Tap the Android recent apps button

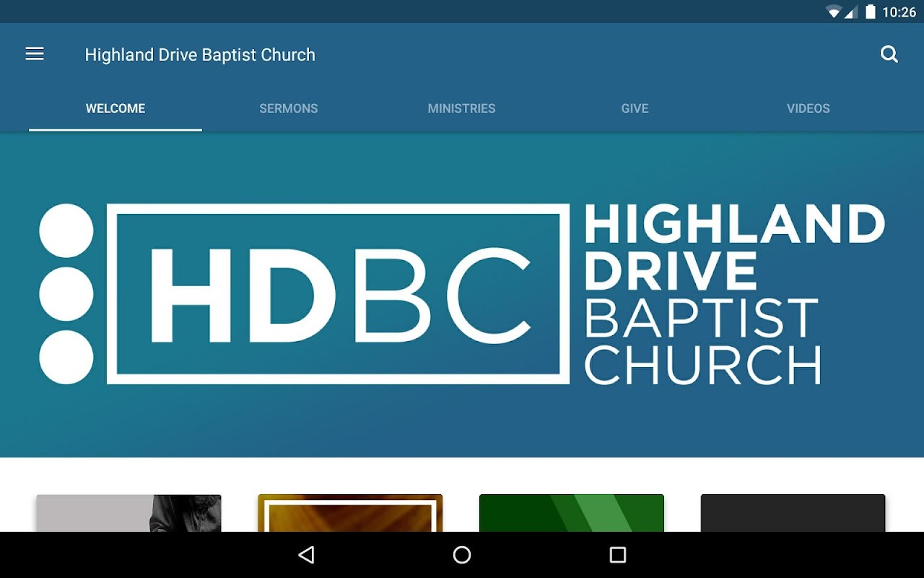(x=618, y=555)
